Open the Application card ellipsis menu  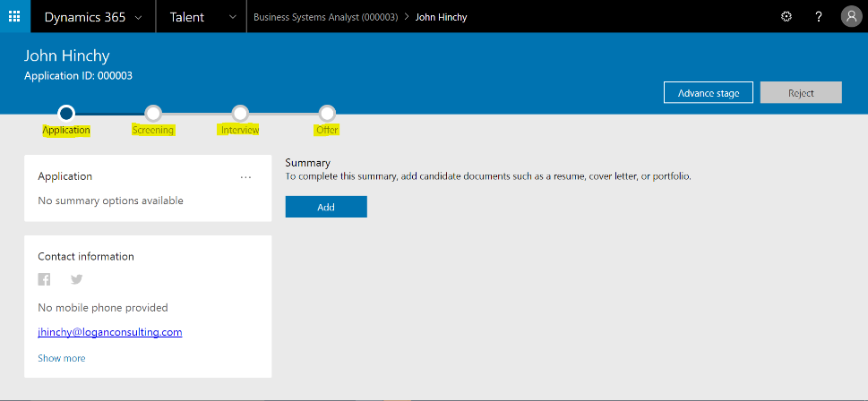(246, 177)
